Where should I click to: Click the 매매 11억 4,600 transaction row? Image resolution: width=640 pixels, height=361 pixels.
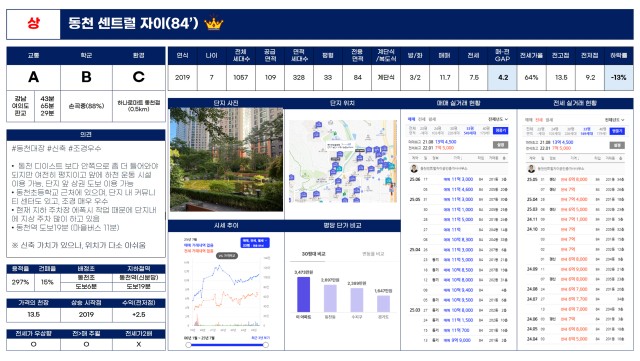coord(459,189)
